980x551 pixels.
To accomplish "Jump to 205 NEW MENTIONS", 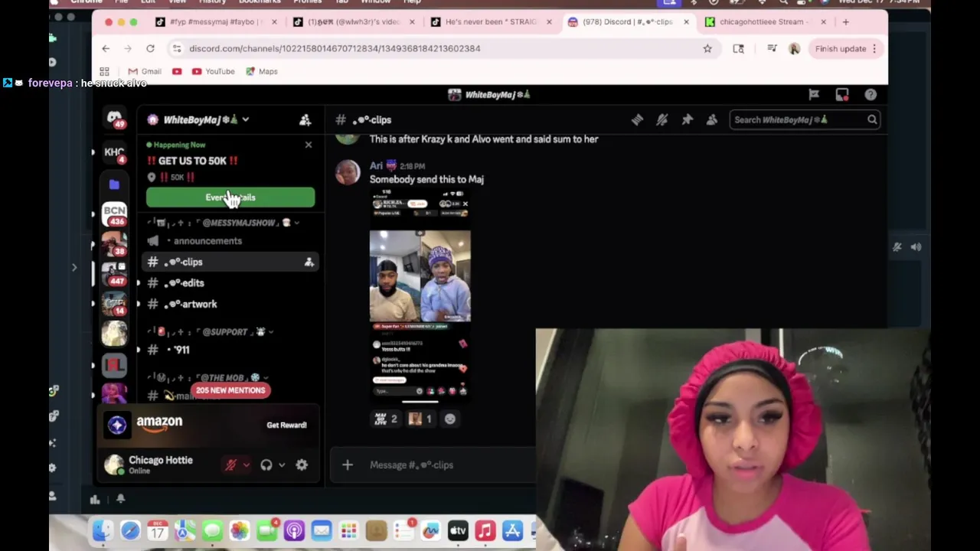I will click(230, 390).
